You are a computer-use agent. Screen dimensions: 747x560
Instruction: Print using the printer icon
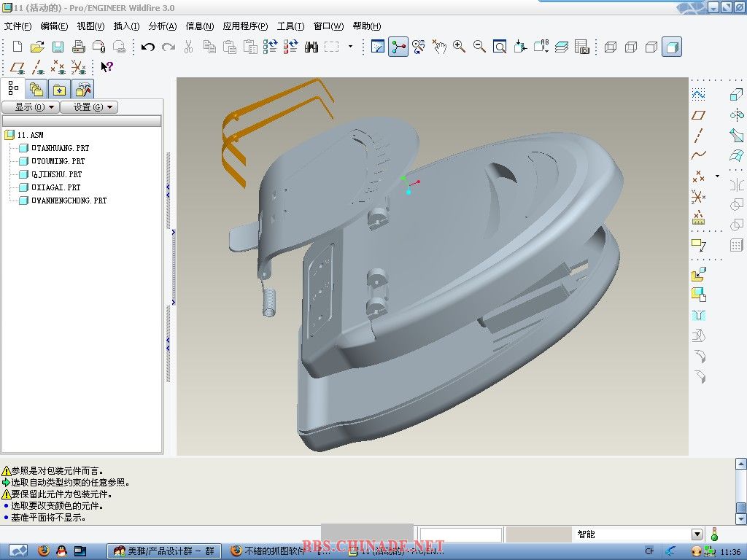[x=78, y=47]
